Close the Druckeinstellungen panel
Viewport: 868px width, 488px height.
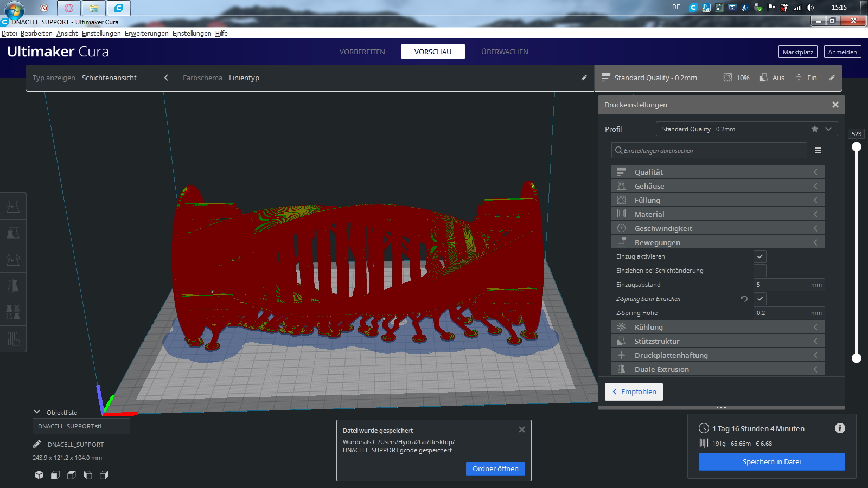click(835, 105)
